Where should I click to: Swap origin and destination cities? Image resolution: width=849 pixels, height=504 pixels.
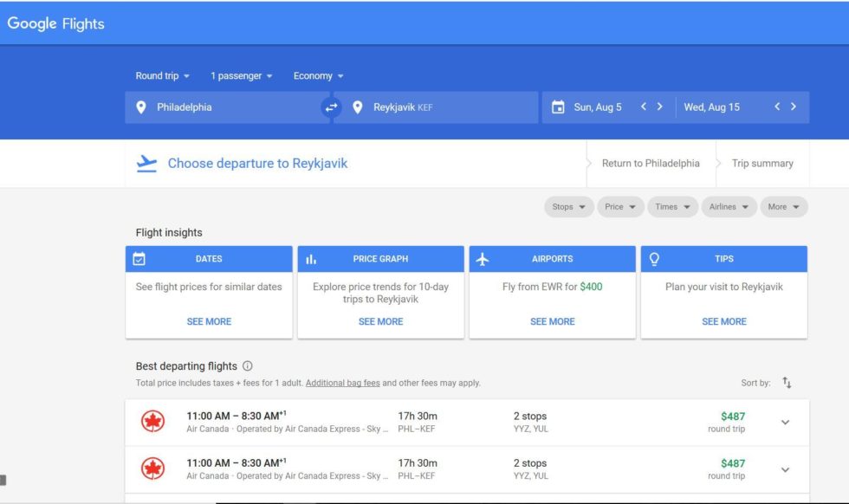[x=331, y=107]
